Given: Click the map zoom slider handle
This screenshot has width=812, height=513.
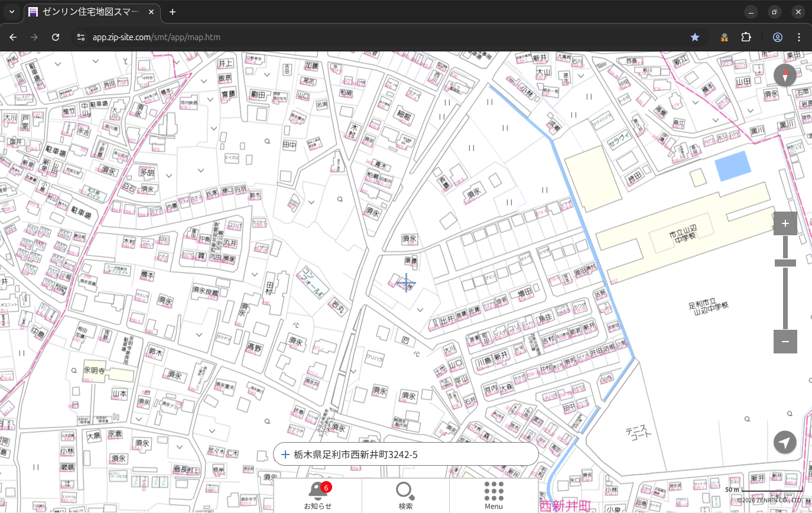Looking at the screenshot, I should (785, 263).
